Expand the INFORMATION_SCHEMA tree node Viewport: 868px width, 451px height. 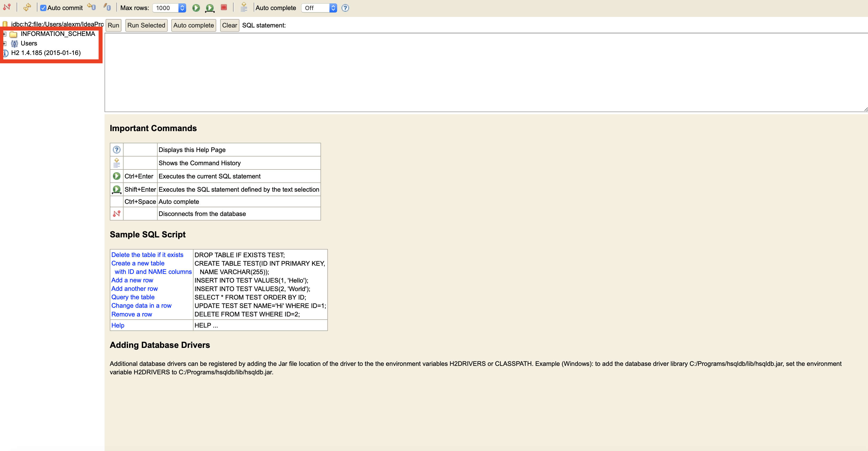(x=4, y=33)
